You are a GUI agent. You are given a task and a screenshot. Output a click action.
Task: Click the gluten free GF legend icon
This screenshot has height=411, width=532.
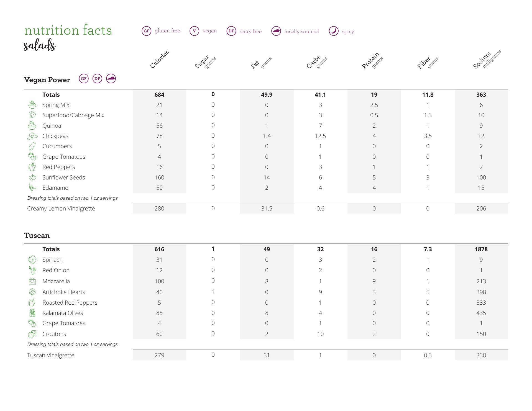pyautogui.click(x=147, y=31)
